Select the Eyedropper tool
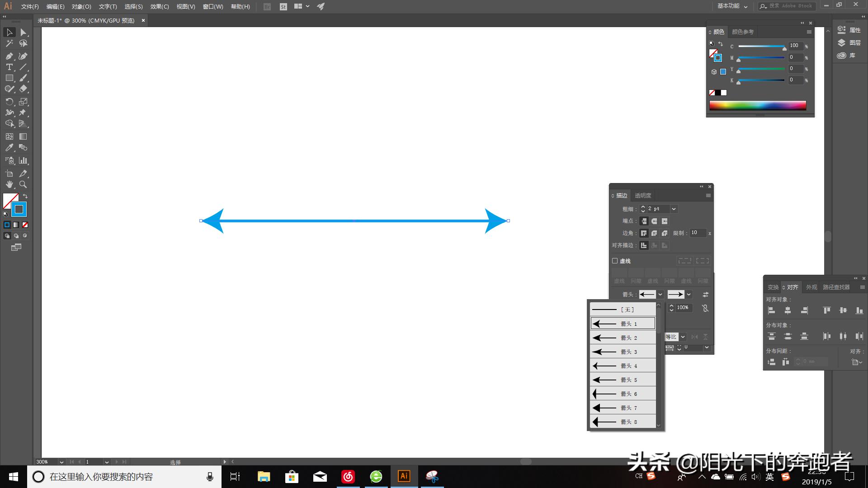The height and width of the screenshot is (488, 868). pos(9,148)
